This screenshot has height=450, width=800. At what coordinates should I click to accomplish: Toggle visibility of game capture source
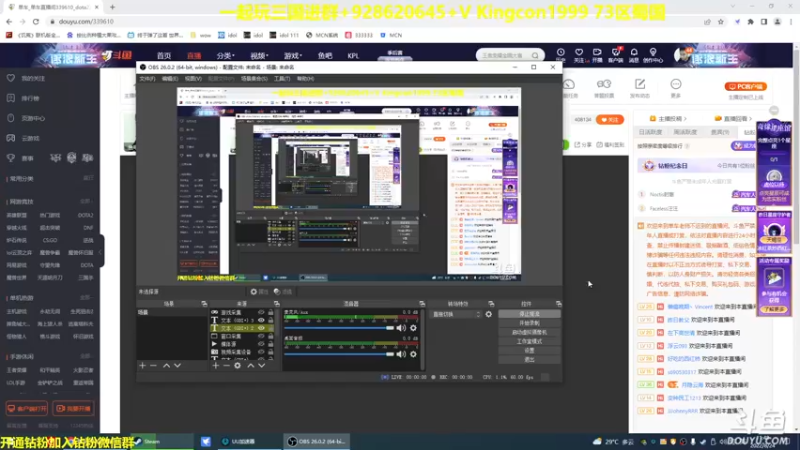click(x=261, y=312)
